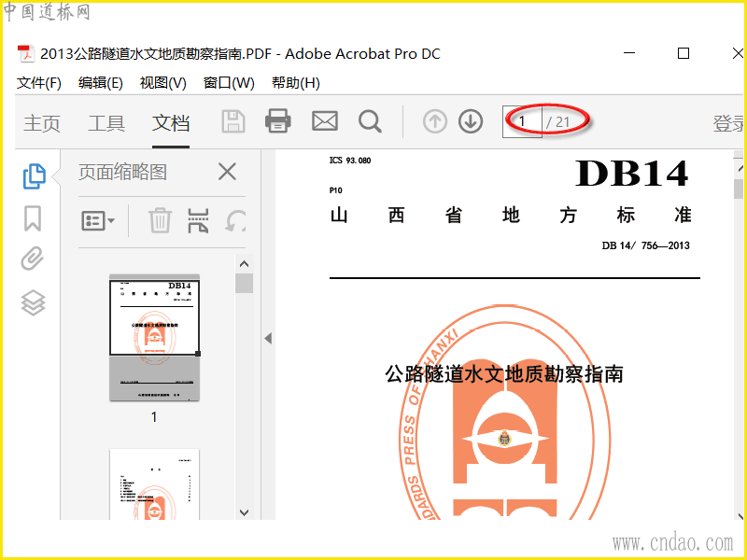This screenshot has height=560, width=747.
Task: Select the second page thumbnail
Action: (x=154, y=483)
